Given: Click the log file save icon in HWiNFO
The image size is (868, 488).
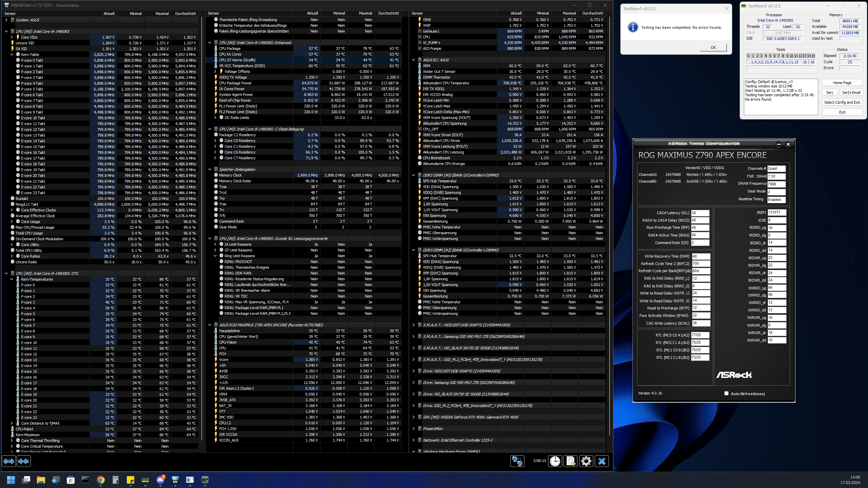Looking at the screenshot, I should tap(571, 461).
